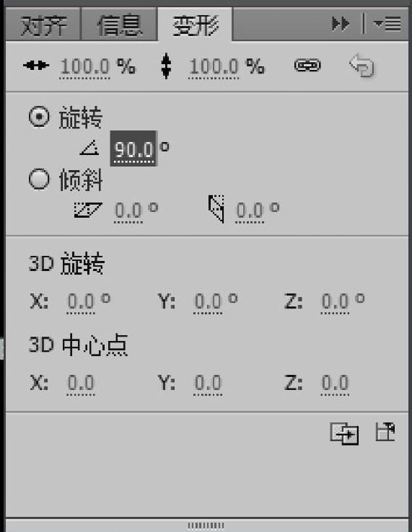Switch to the 信息 tab
The height and width of the screenshot is (532, 412).
pyautogui.click(x=119, y=25)
